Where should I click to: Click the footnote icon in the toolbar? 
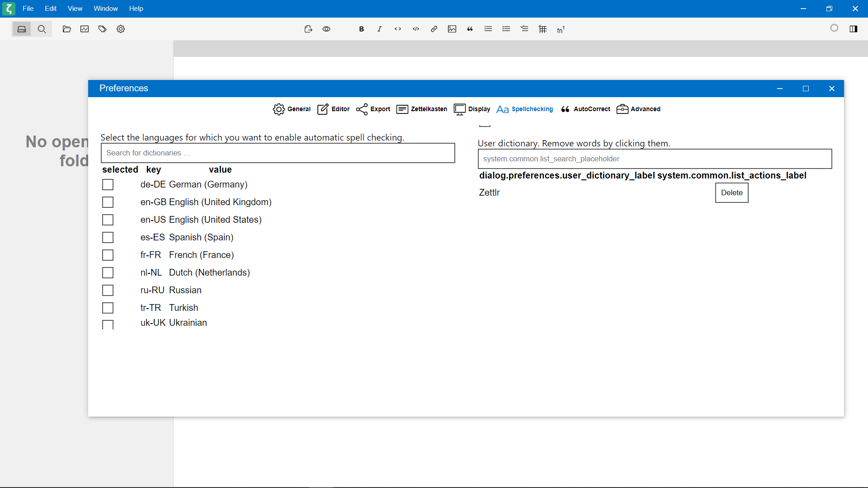561,29
